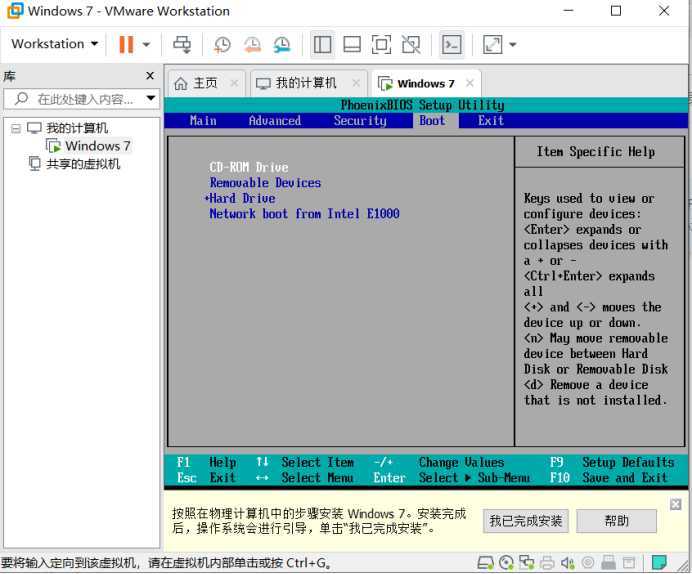
Task: Open the snapshot manager
Action: point(282,44)
